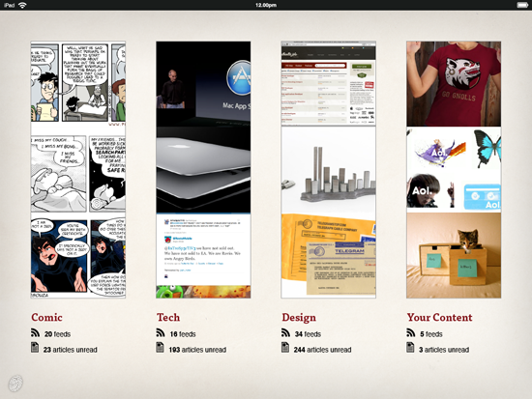
Task: Open the black-and-white 'I miss my couch' comic
Action: 78,174
